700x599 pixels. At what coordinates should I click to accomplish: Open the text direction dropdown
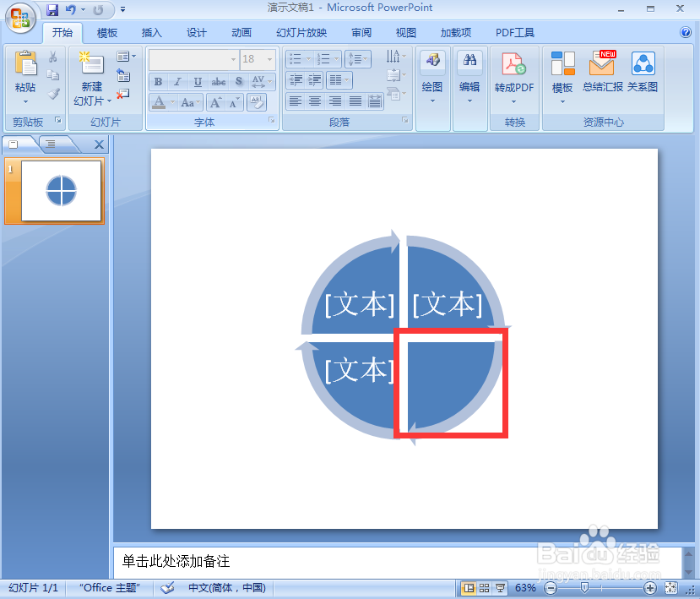click(x=396, y=57)
